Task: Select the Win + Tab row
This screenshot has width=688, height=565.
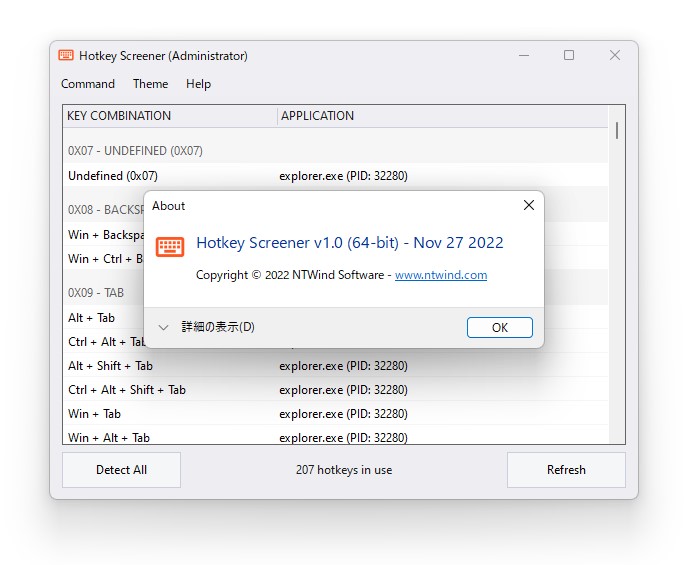Action: coord(336,414)
